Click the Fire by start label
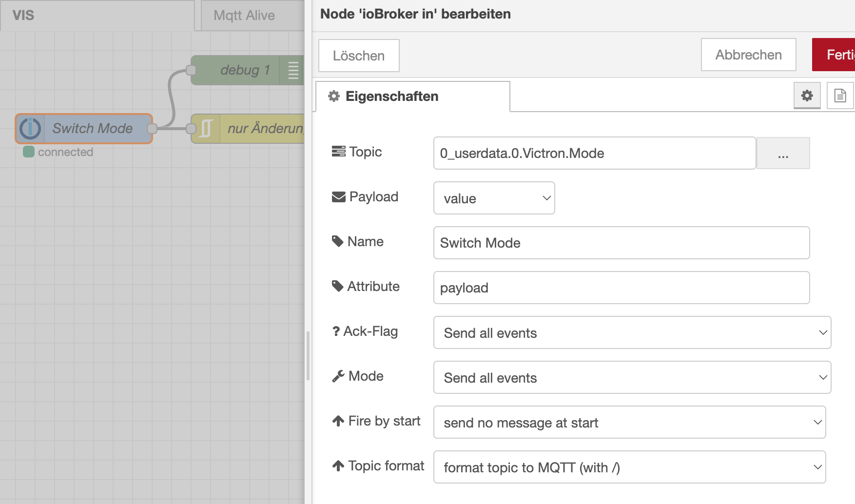The width and height of the screenshot is (855, 504). (376, 421)
